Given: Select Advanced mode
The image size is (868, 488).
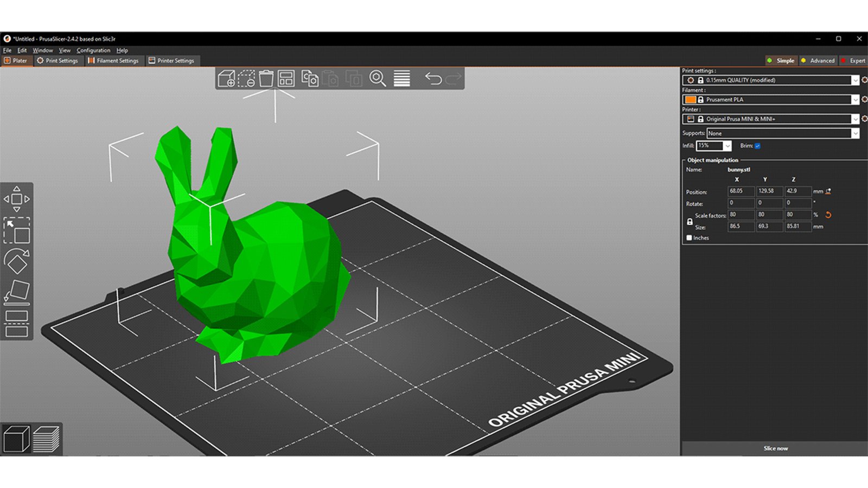Looking at the screenshot, I should coord(818,61).
